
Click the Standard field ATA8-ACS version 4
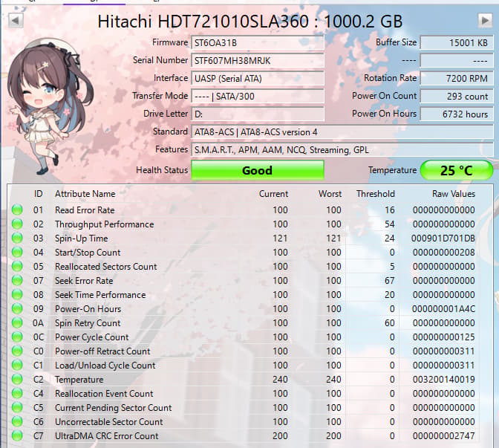point(342,132)
